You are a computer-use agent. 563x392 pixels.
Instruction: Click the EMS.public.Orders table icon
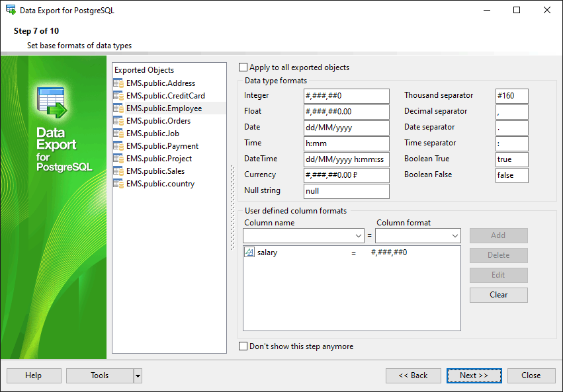tap(118, 121)
